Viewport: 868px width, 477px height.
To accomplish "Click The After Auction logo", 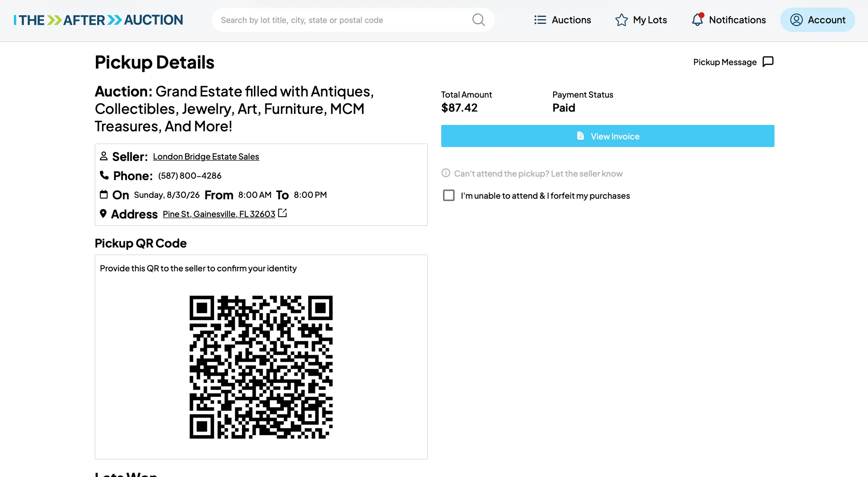I will pyautogui.click(x=98, y=20).
